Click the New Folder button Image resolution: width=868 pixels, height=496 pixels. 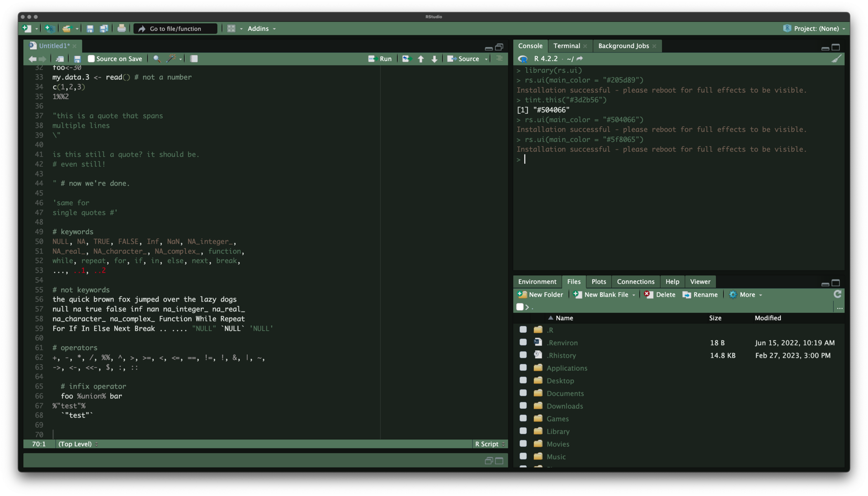coord(540,294)
